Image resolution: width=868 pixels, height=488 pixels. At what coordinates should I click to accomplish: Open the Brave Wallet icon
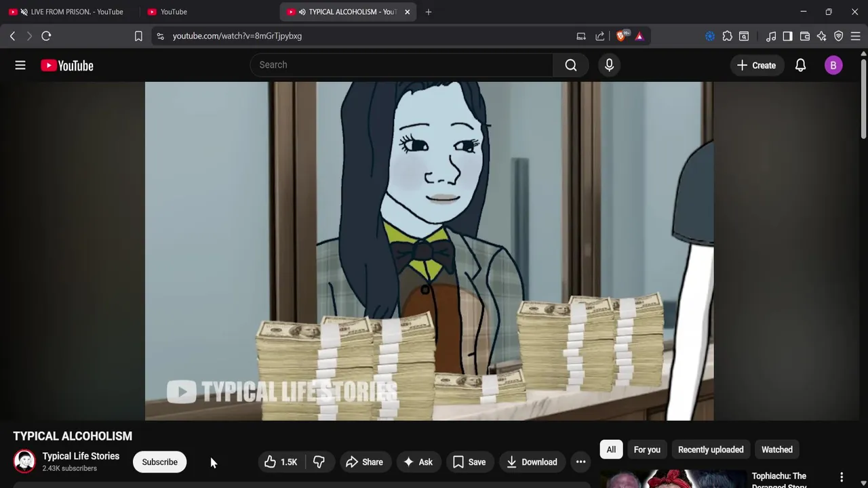coord(805,36)
